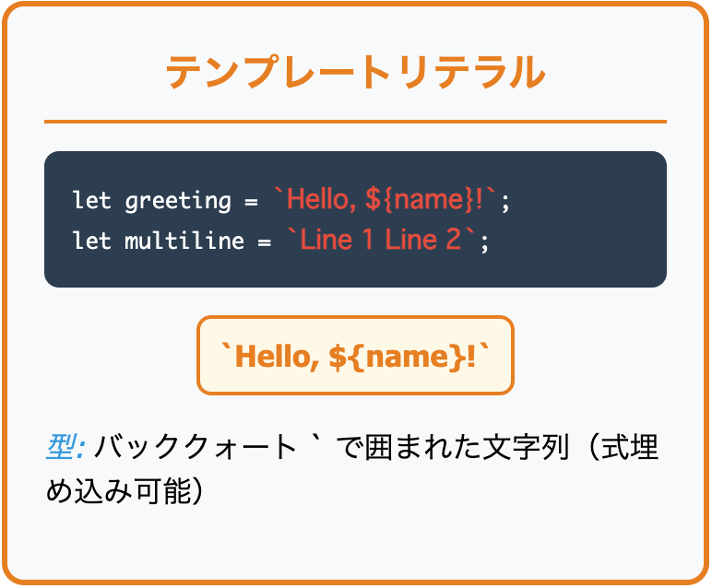Click the blue italic 型: label
Image resolution: width=712 pixels, height=588 pixels.
tap(65, 449)
